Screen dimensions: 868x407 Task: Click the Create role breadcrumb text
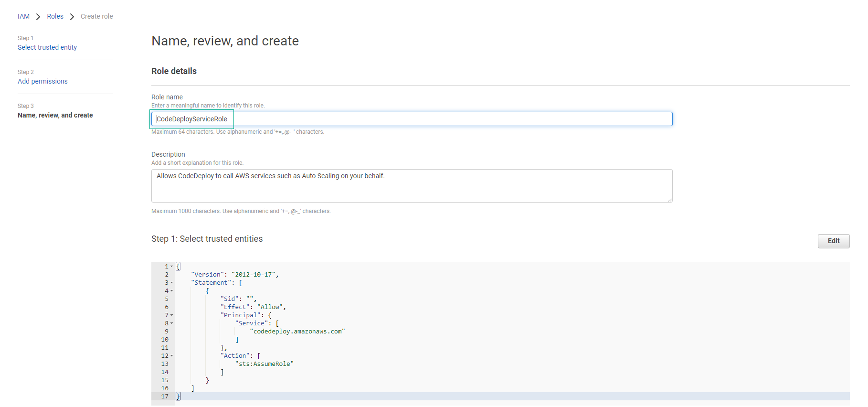click(x=97, y=16)
